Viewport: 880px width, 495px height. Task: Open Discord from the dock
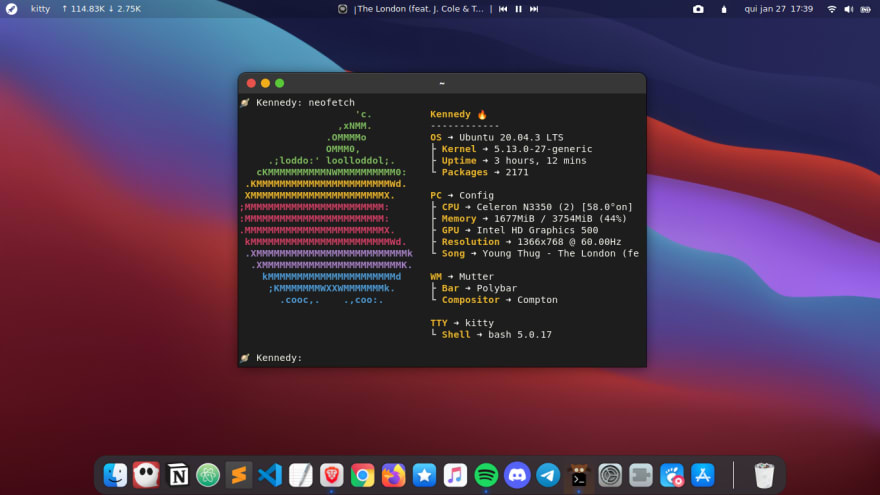coord(517,475)
